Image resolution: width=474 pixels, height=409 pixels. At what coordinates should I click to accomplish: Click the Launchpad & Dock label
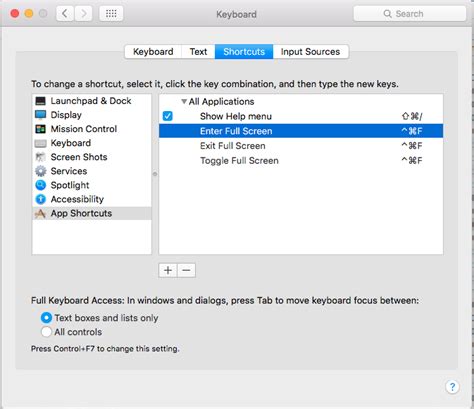click(x=91, y=101)
